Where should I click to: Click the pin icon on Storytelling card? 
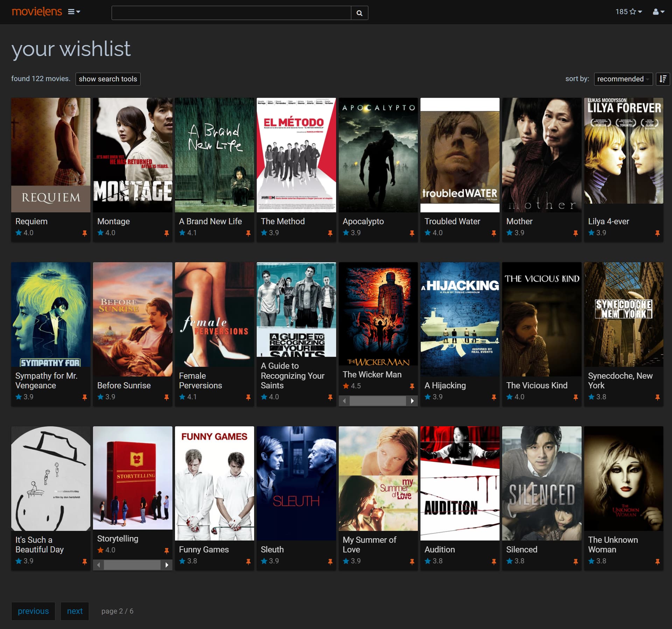[x=166, y=551]
